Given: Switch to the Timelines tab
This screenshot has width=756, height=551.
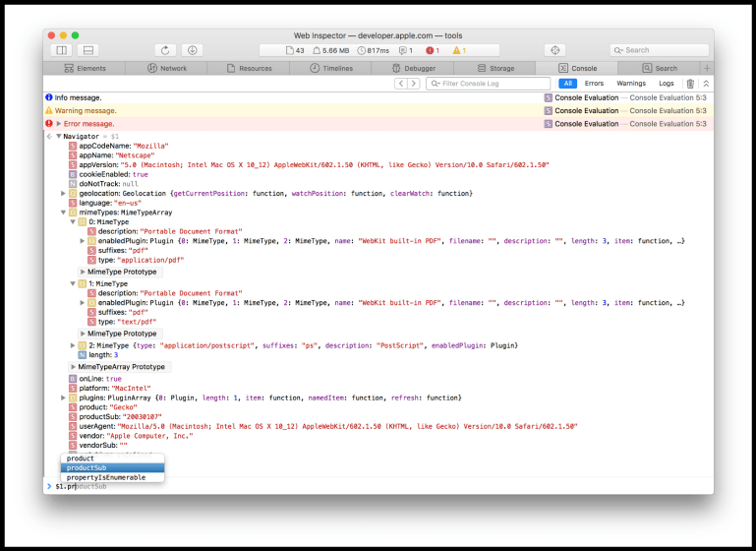Looking at the screenshot, I should pyautogui.click(x=330, y=68).
